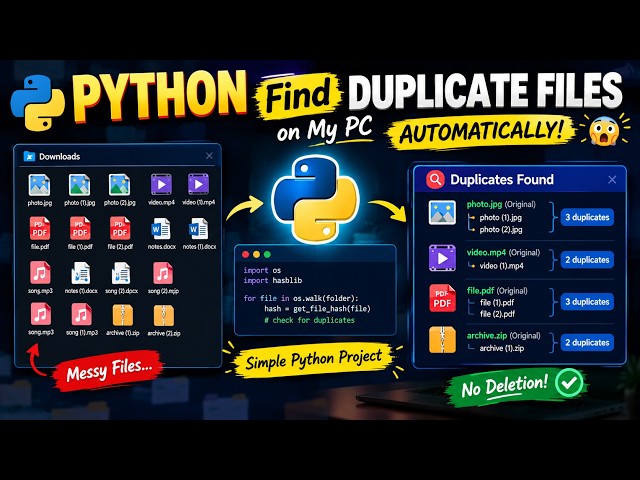Screen dimensions: 640x480
Task: Click the large glowing Python logo in center
Action: pos(315,199)
